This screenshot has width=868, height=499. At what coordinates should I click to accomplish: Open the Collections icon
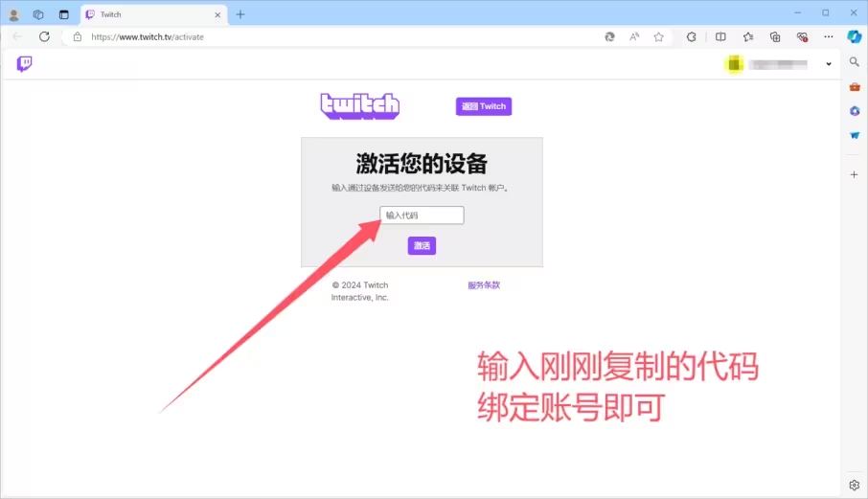(x=775, y=37)
